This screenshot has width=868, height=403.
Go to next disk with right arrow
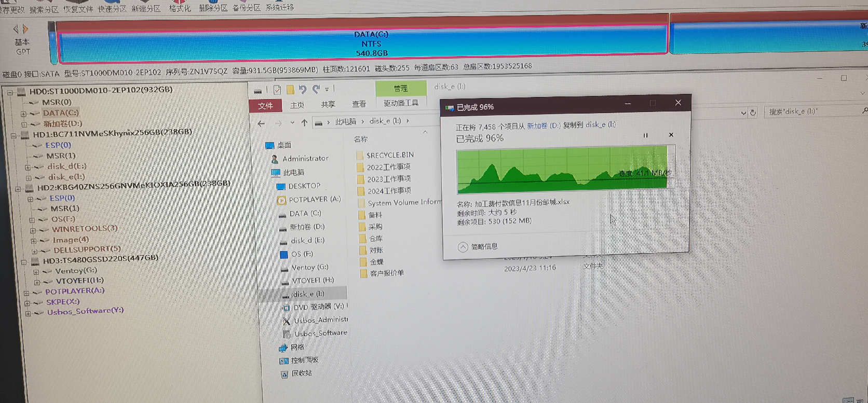point(25,29)
